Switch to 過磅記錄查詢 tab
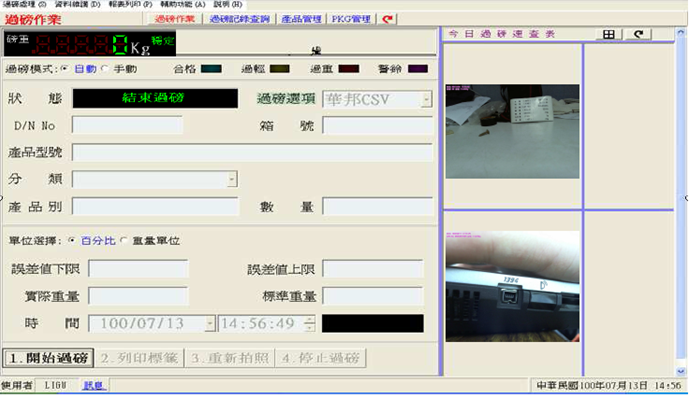Viewport: 689px width, 395px height. 239,19
